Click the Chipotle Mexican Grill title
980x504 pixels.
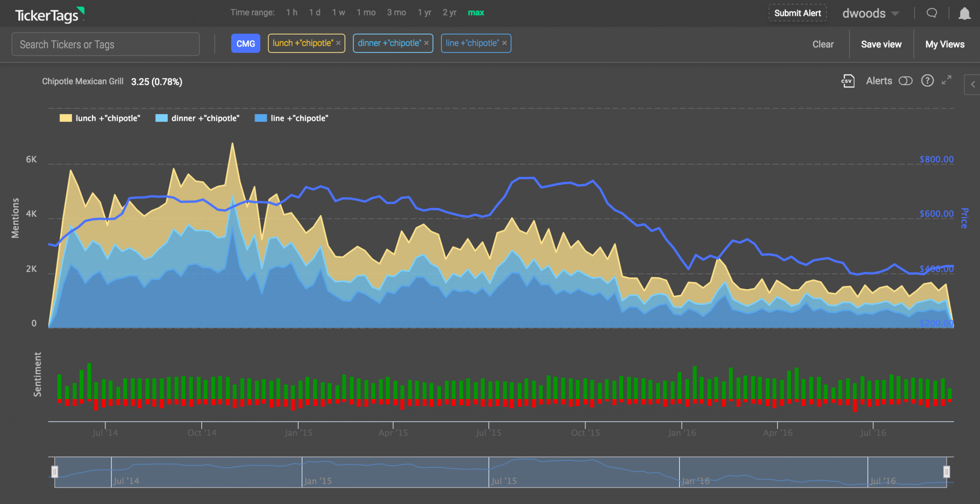click(x=82, y=81)
